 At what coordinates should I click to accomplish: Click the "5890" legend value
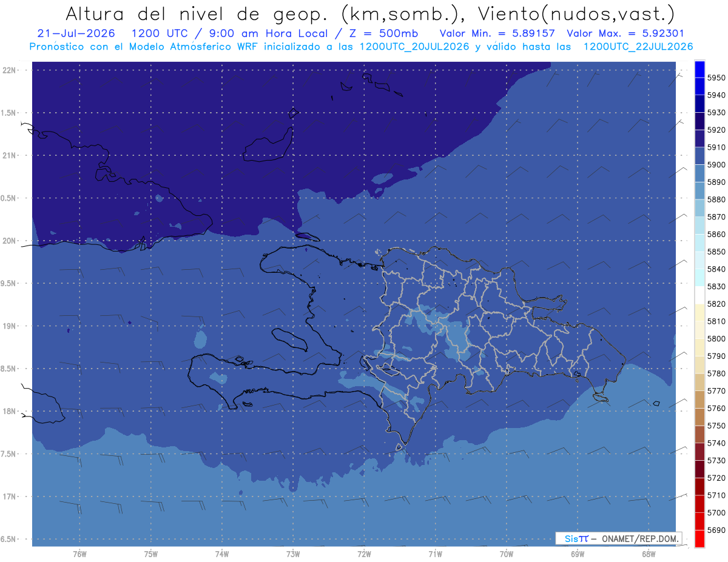pos(716,182)
